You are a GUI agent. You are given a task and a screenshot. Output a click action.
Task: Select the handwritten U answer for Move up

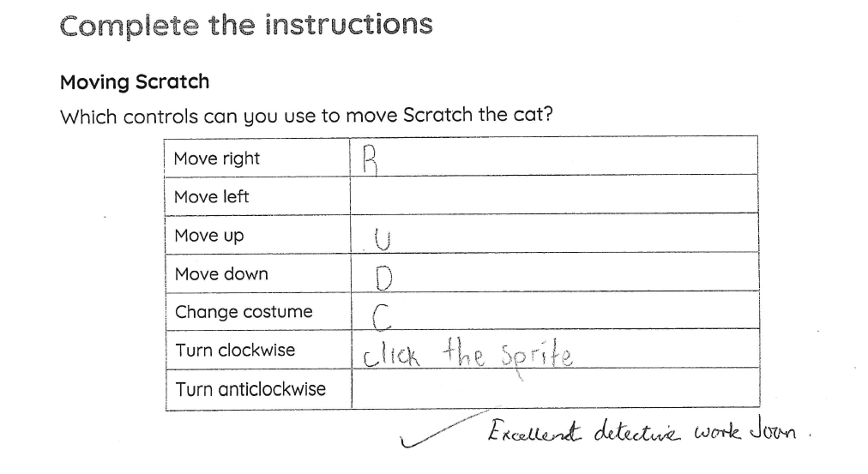tap(383, 237)
